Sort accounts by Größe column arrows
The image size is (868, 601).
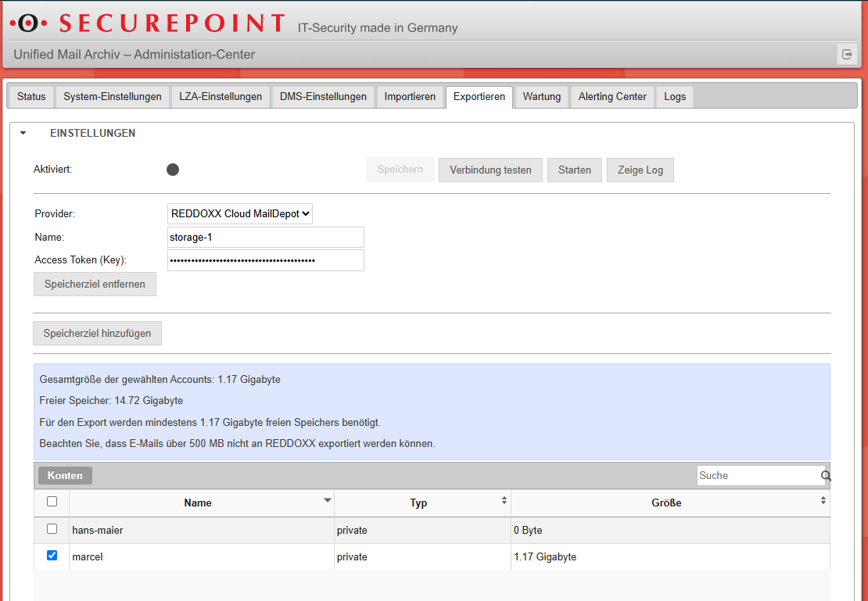pos(823,500)
